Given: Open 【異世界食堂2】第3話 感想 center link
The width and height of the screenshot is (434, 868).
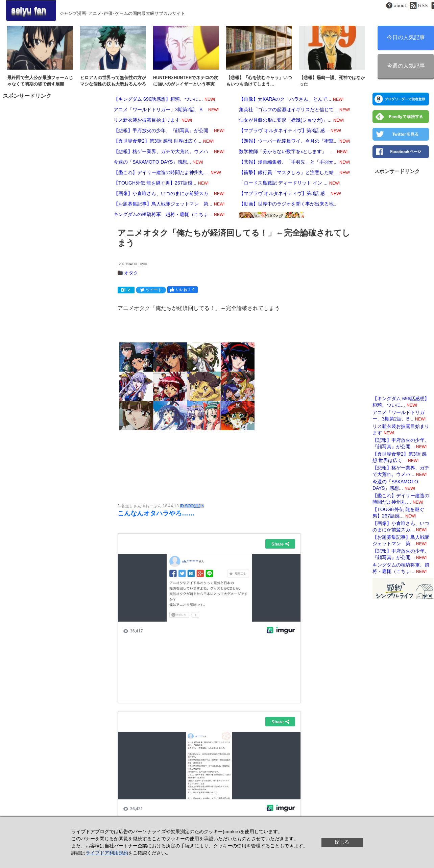Looking at the screenshot, I should (x=157, y=141).
